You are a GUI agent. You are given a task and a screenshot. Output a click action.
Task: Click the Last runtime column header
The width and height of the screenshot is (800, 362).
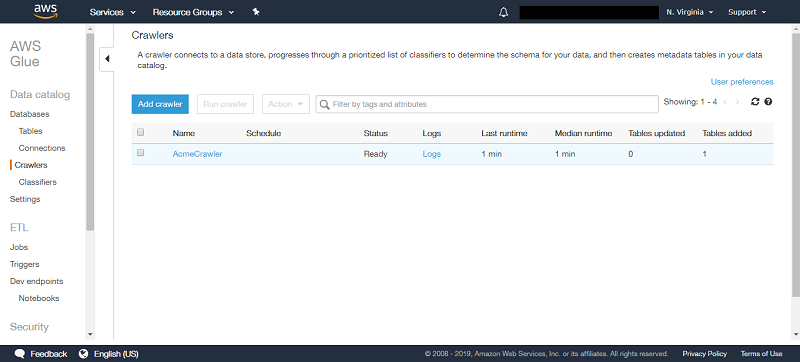click(504, 133)
